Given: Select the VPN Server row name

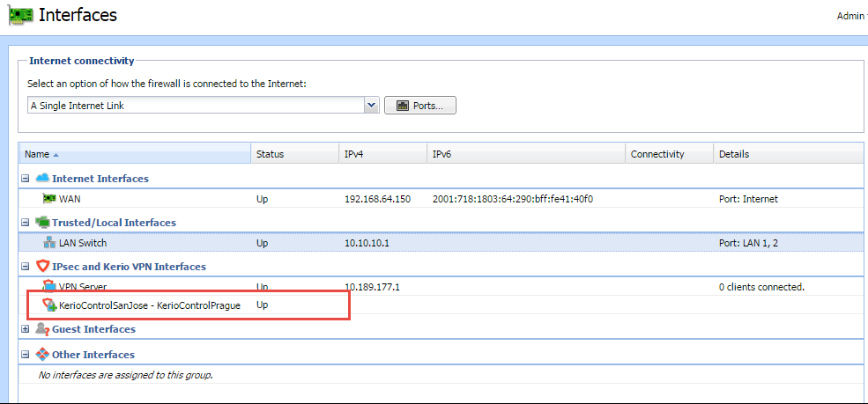Looking at the screenshot, I should [x=83, y=287].
